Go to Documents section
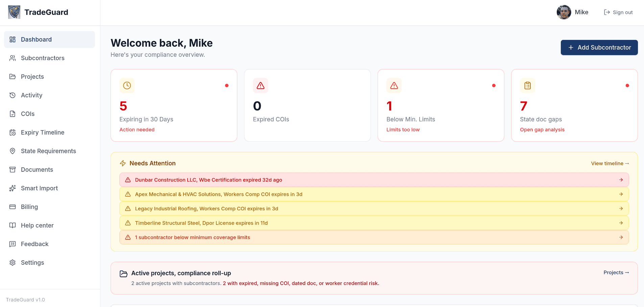644x307 pixels. pyautogui.click(x=49, y=170)
